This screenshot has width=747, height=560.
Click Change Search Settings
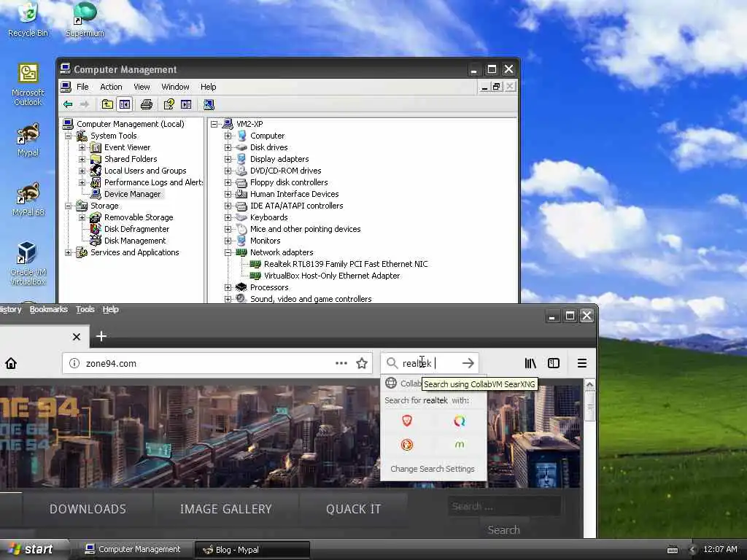[x=433, y=469]
